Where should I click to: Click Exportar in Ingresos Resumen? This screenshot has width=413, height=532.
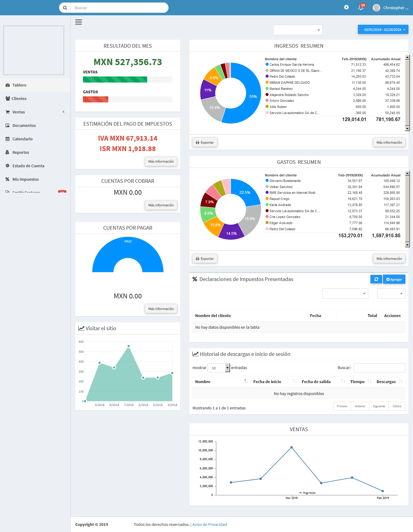pyautogui.click(x=205, y=142)
